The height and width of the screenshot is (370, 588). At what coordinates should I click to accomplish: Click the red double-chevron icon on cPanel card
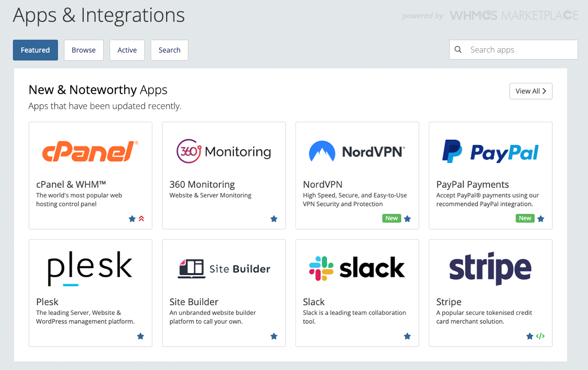(x=142, y=218)
